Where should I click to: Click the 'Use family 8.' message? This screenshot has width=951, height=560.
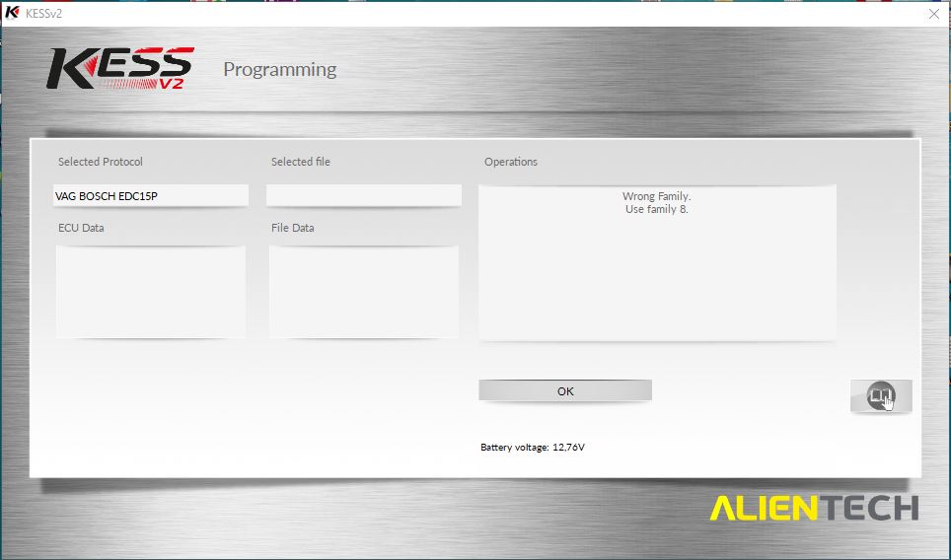click(657, 209)
